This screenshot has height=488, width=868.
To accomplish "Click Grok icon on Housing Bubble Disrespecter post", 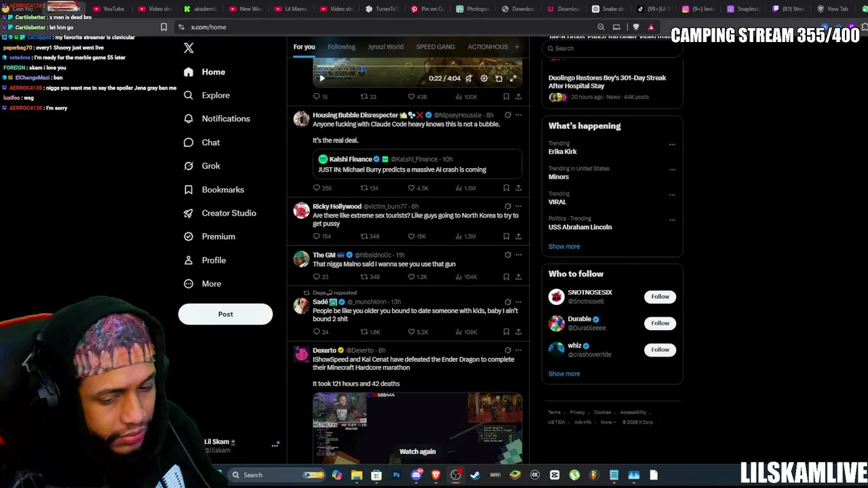I will pos(507,115).
